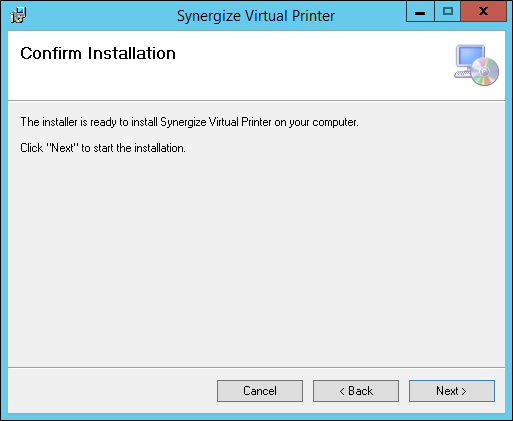513x421 pixels.
Task: Maximize the installer window
Action: pyautogui.click(x=448, y=12)
